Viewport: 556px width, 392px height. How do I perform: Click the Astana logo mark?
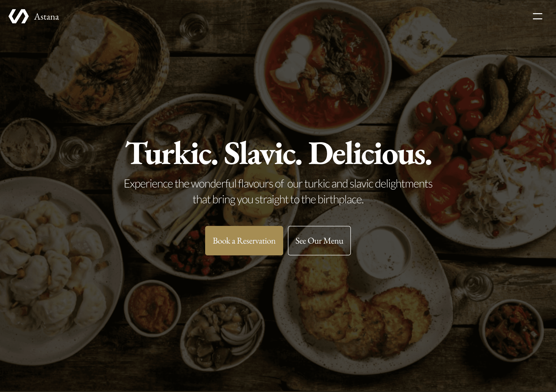click(19, 16)
